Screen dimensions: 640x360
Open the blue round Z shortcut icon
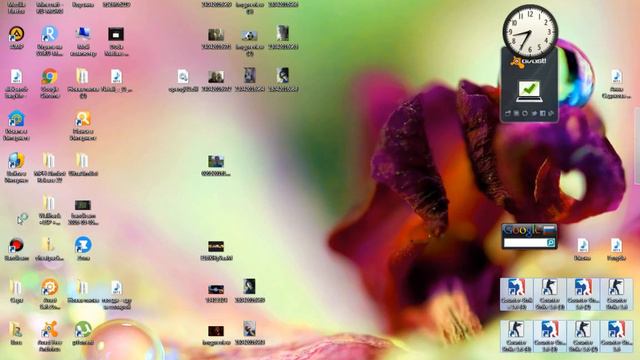pyautogui.click(x=83, y=245)
